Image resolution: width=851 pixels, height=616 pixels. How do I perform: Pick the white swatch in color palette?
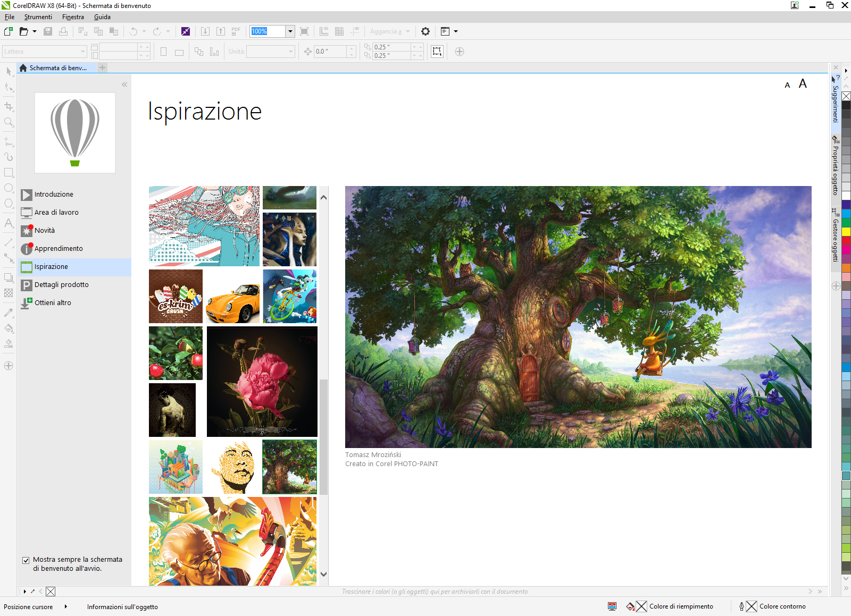846,196
